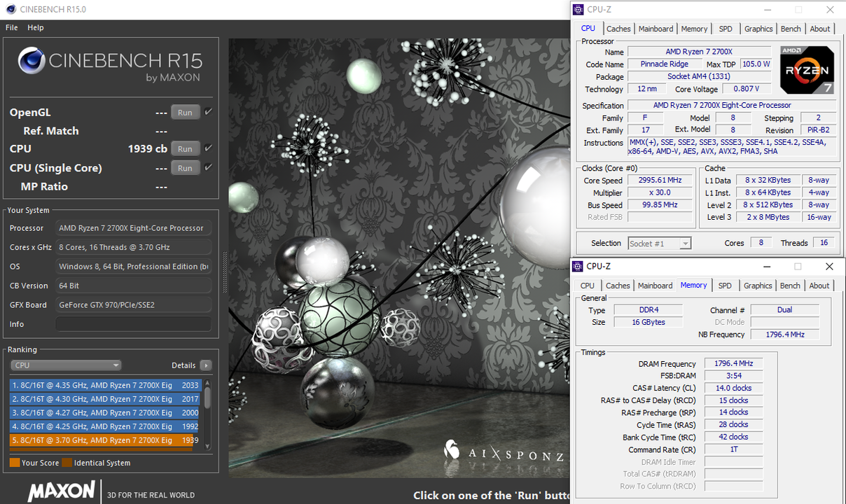Click the Core Speed value "2995.61 MHz"
This screenshot has width=846, height=504.
(x=660, y=181)
